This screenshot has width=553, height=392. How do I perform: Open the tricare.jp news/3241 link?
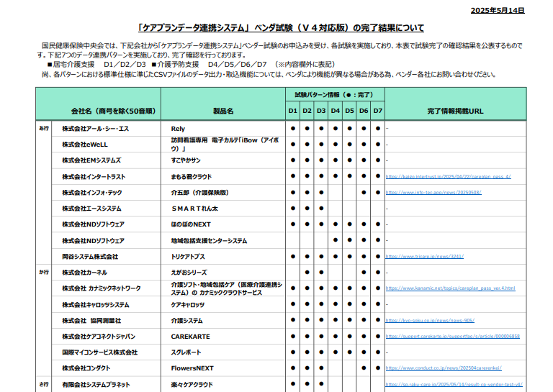tap(424, 256)
